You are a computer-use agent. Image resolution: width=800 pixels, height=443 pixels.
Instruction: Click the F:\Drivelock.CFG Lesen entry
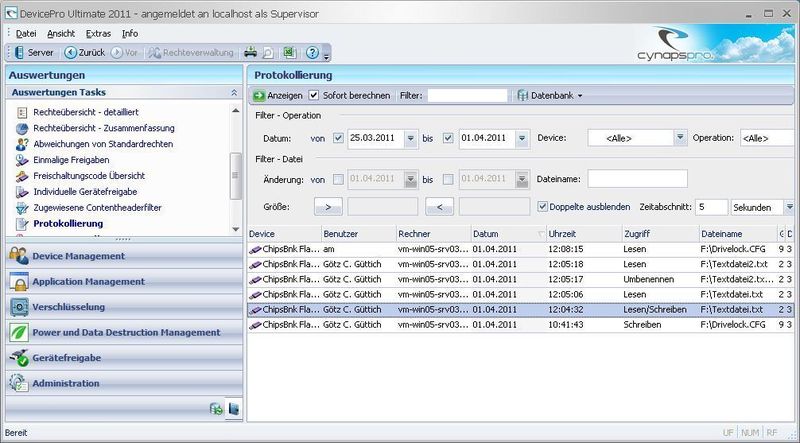(x=520, y=250)
